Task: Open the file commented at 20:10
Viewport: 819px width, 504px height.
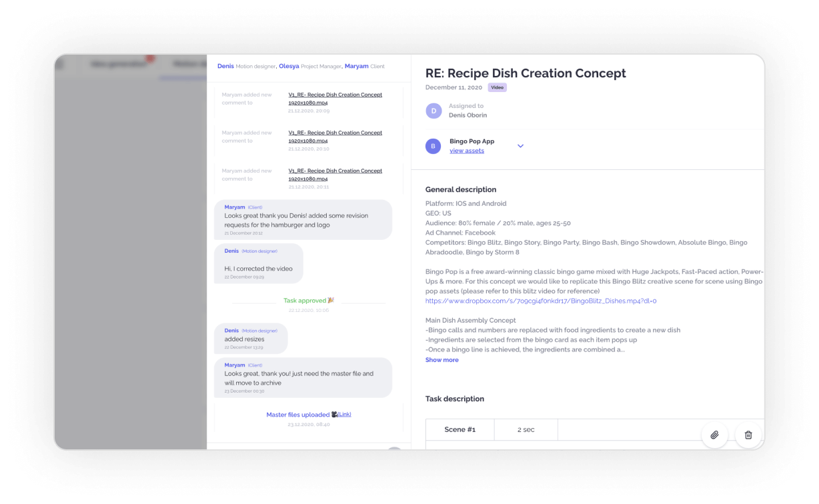Action: (x=335, y=137)
